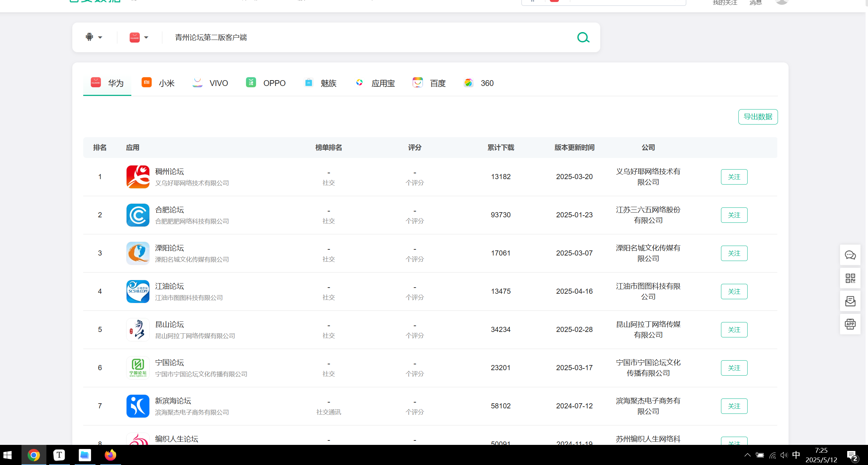Open File Explorer from the taskbar
Viewport: 868px width, 465px height.
85,455
